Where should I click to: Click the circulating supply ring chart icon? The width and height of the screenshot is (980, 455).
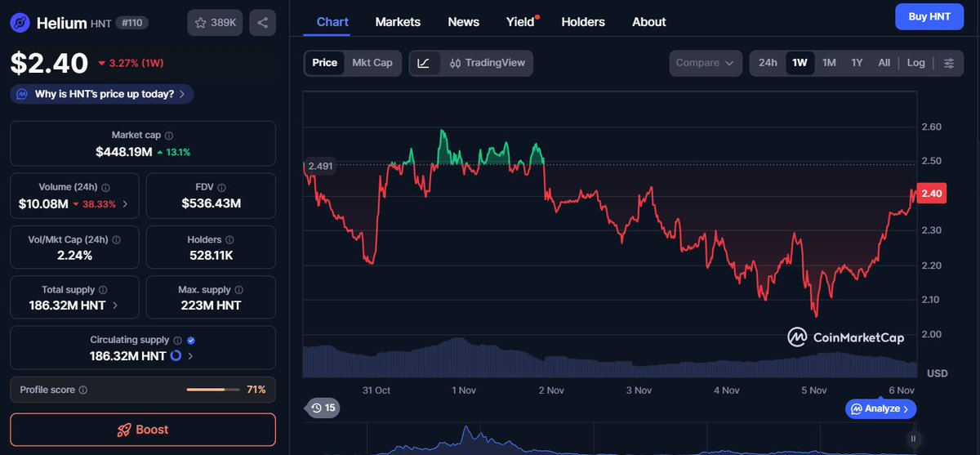(176, 356)
